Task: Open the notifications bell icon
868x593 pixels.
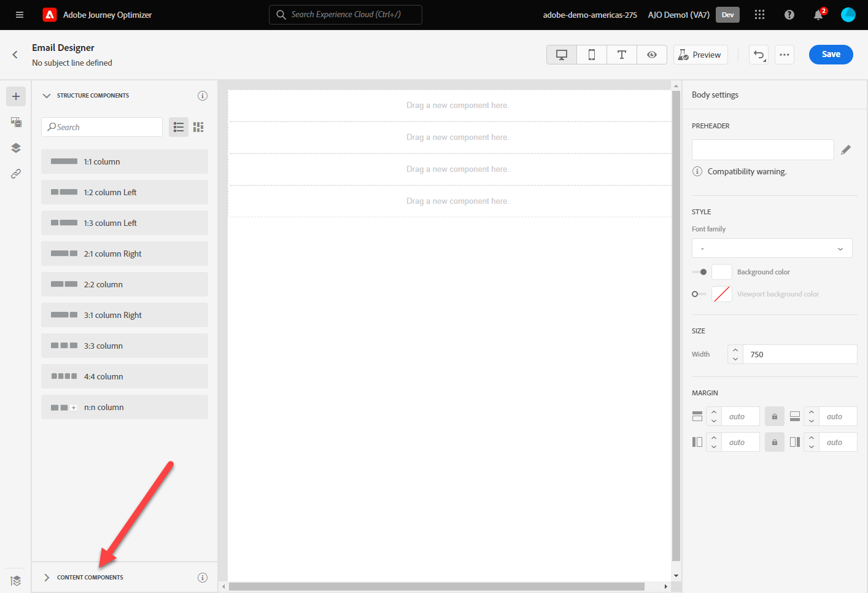Action: (x=818, y=15)
